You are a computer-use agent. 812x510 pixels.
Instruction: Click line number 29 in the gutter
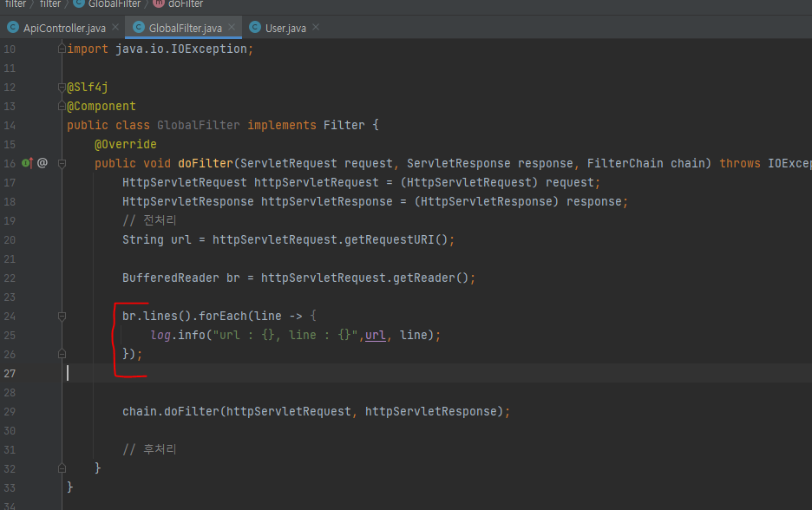point(10,412)
